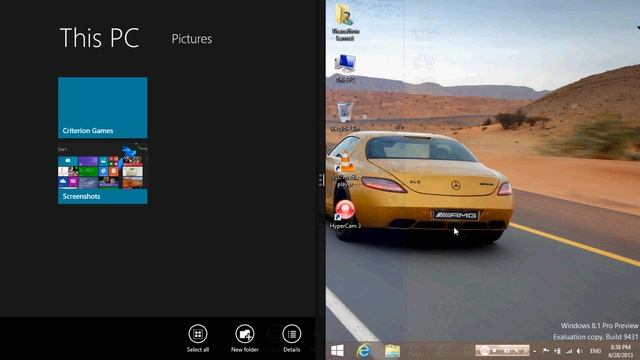
Task: Click the This PC heading
Action: (x=99, y=38)
